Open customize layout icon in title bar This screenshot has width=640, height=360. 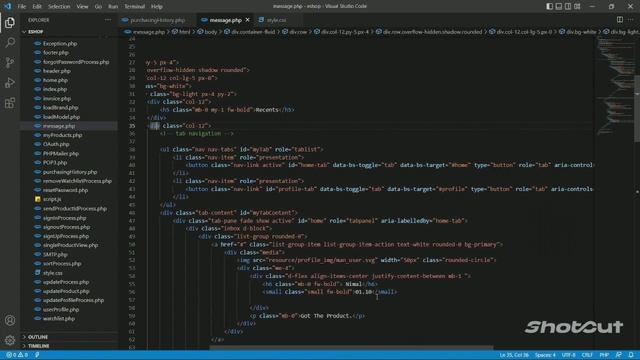coord(577,6)
